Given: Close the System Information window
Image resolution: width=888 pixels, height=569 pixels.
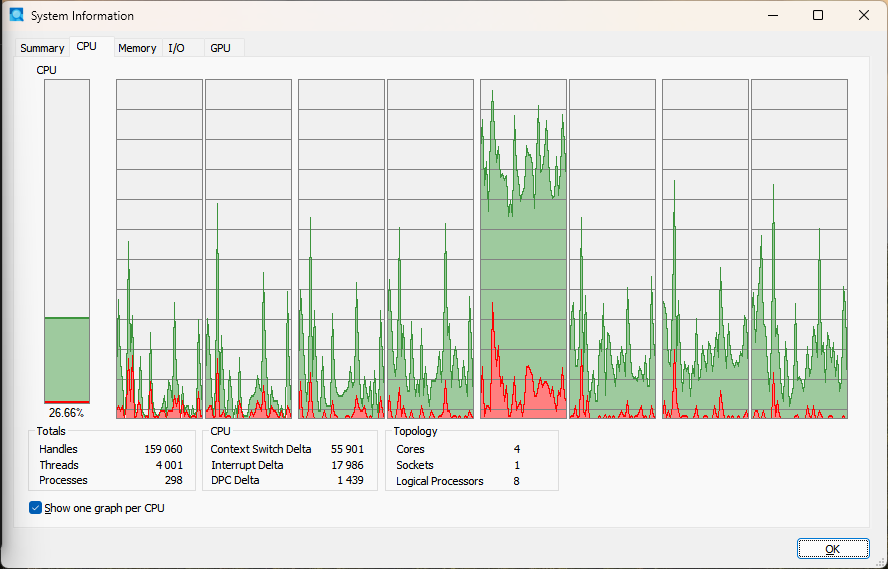Looking at the screenshot, I should 864,15.
